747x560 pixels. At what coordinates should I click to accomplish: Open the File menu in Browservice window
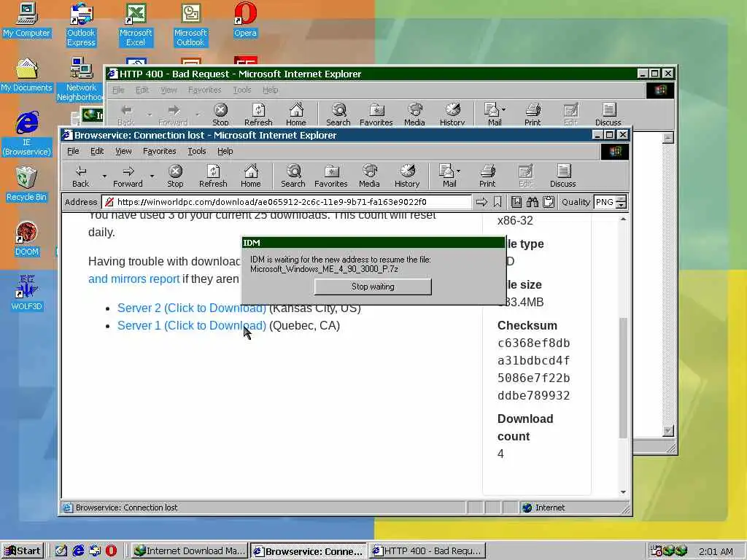pyautogui.click(x=73, y=151)
